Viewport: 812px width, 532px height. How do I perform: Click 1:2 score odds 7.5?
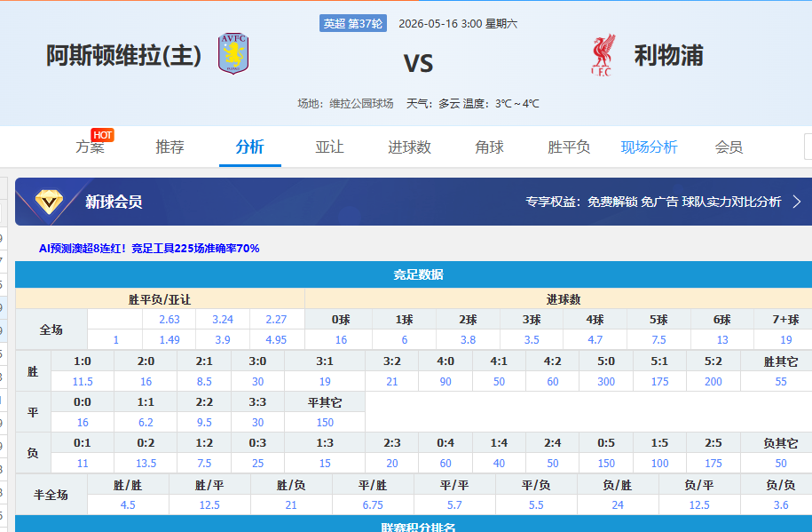pyautogui.click(x=204, y=463)
